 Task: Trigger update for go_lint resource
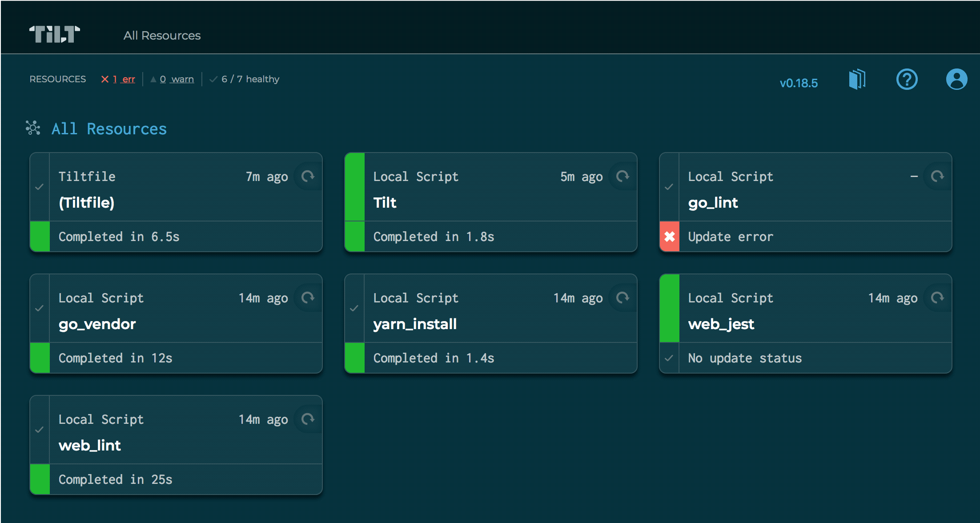[x=938, y=176]
